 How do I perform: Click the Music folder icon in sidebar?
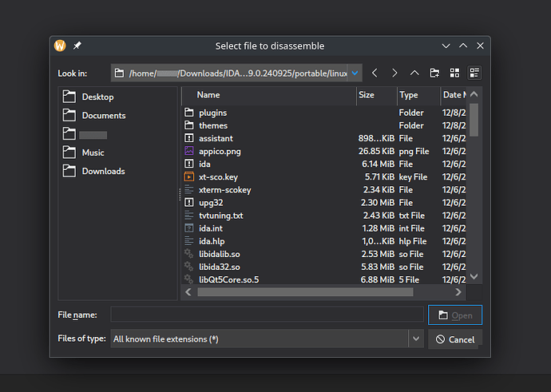point(69,152)
